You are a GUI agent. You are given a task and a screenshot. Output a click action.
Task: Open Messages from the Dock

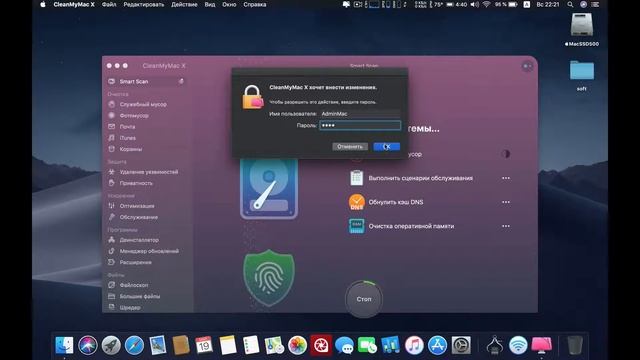click(x=344, y=345)
